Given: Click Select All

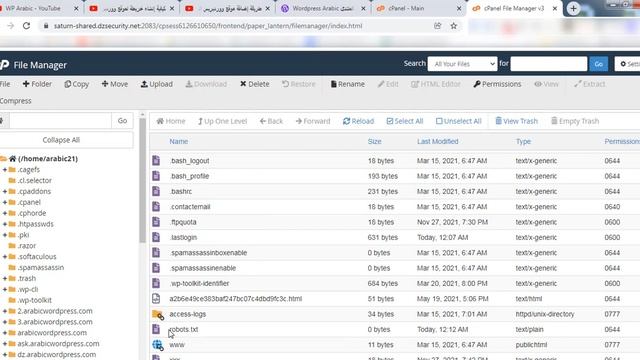Looking at the screenshot, I should pos(405,121).
